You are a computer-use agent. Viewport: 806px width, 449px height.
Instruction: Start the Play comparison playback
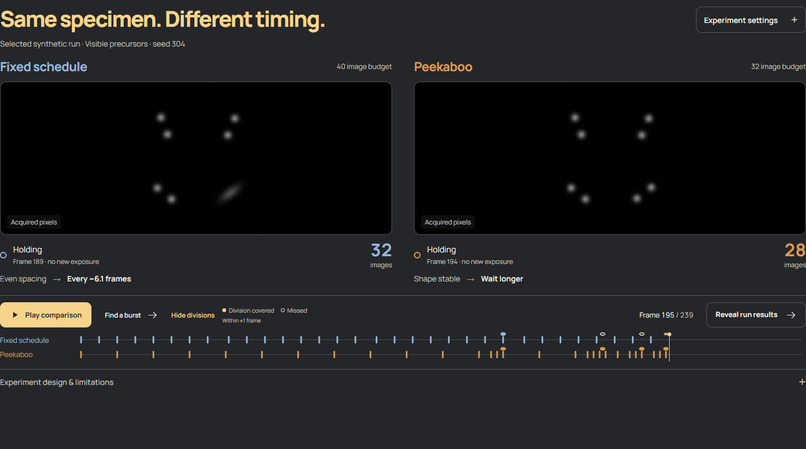[46, 315]
